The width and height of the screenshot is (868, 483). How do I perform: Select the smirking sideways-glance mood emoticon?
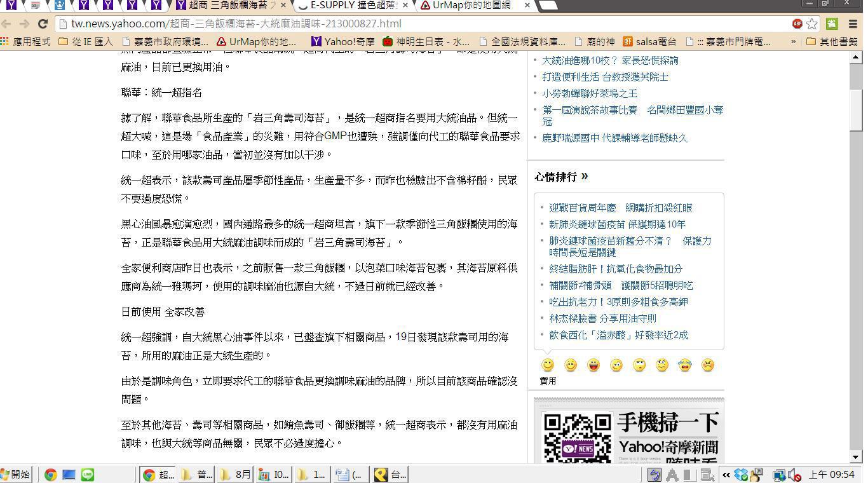[x=616, y=365]
